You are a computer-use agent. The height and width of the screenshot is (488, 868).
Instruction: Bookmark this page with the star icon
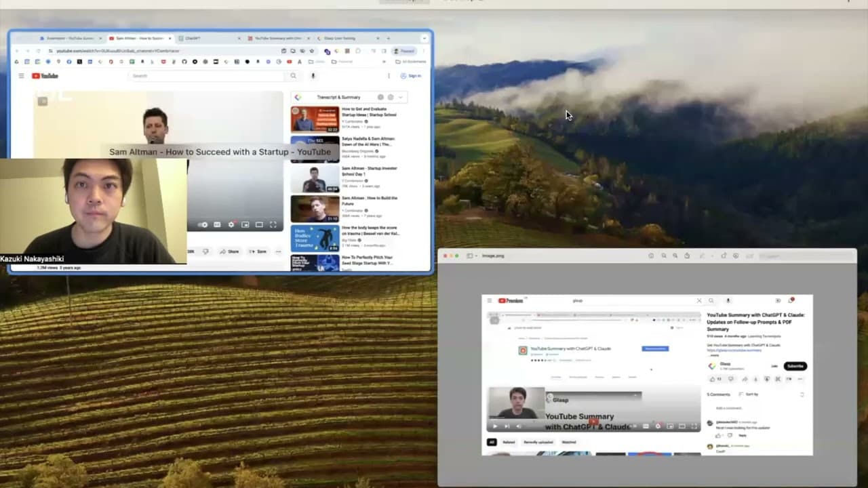click(312, 51)
